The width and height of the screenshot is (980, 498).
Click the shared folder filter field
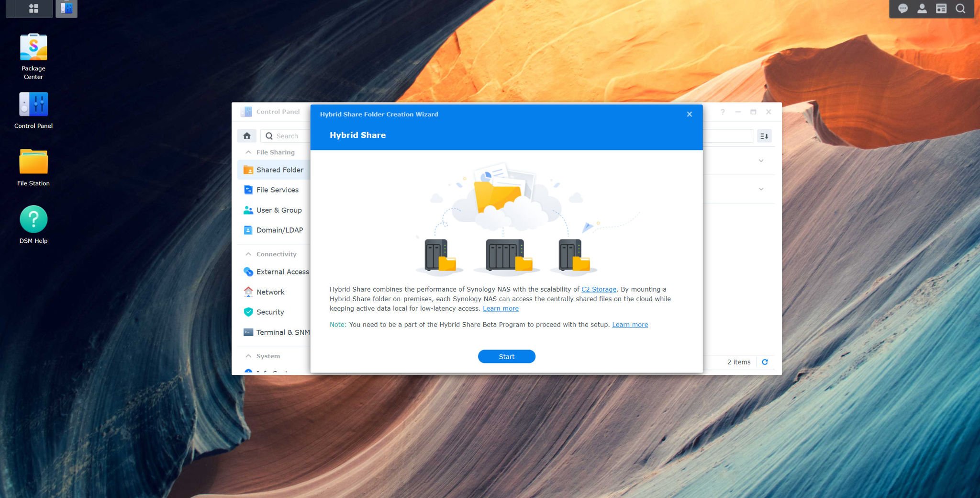click(x=728, y=136)
